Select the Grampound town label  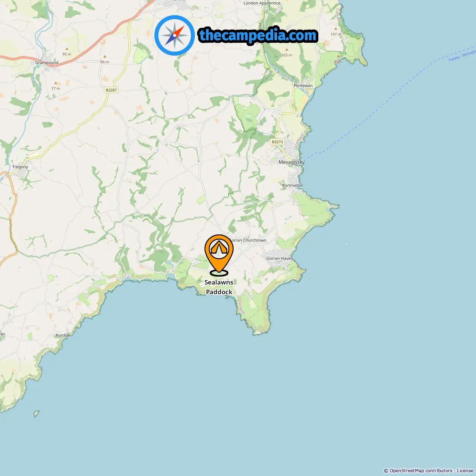(47, 63)
